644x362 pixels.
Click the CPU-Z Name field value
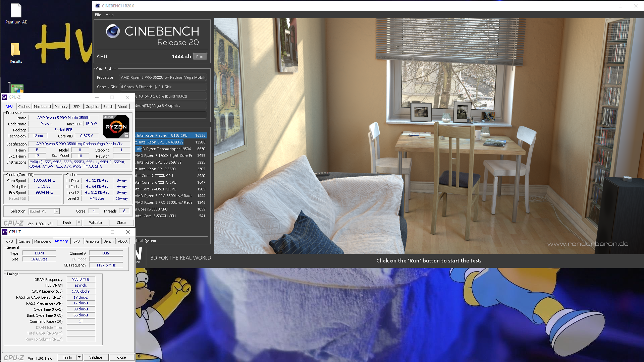coord(63,118)
